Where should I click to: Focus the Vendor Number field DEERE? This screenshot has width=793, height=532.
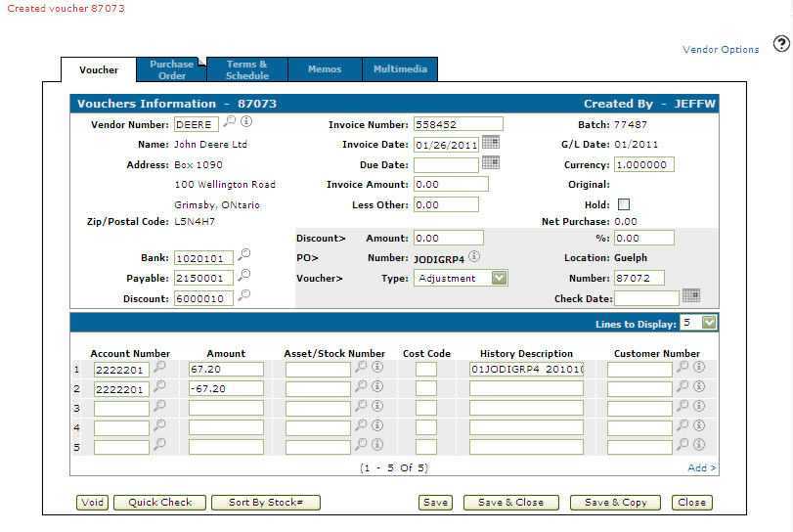[x=197, y=124]
